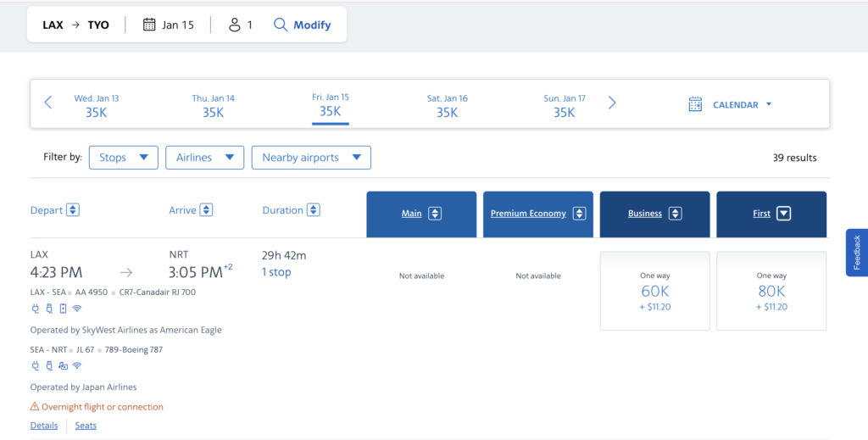Click Not available under Main column

point(421,276)
